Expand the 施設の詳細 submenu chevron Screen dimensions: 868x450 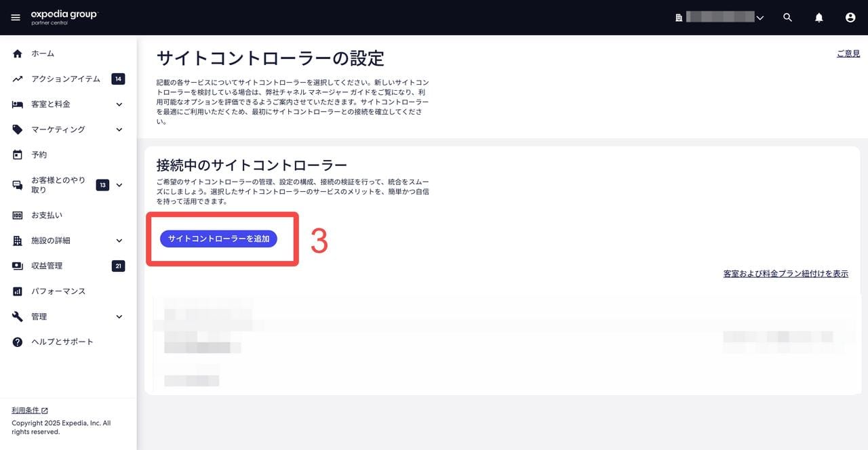click(119, 241)
